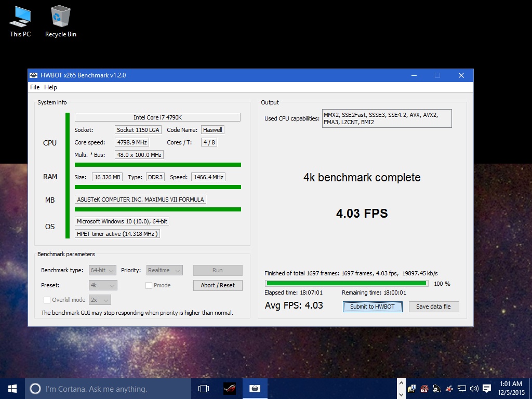Image resolution: width=532 pixels, height=399 pixels.
Task: Click the Cortana circle icon
Action: pos(35,389)
